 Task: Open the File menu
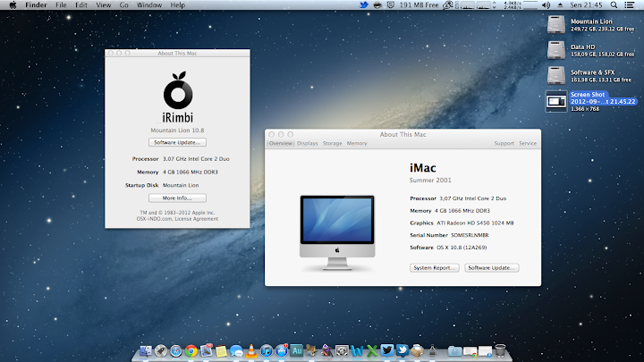[x=61, y=5]
